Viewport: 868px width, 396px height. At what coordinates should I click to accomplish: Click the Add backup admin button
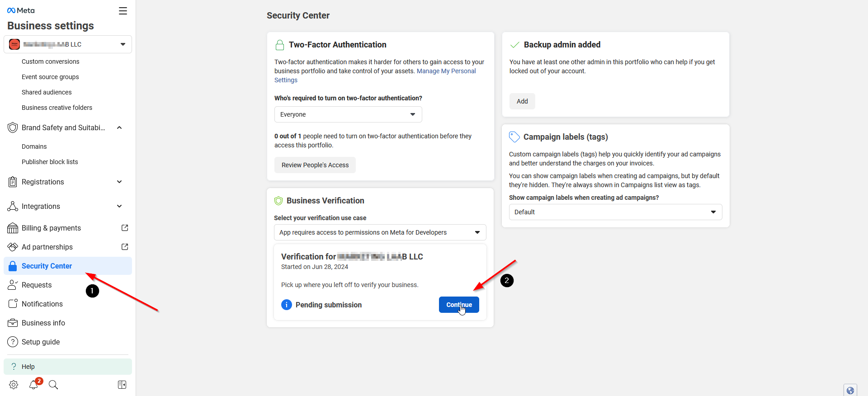pyautogui.click(x=522, y=101)
